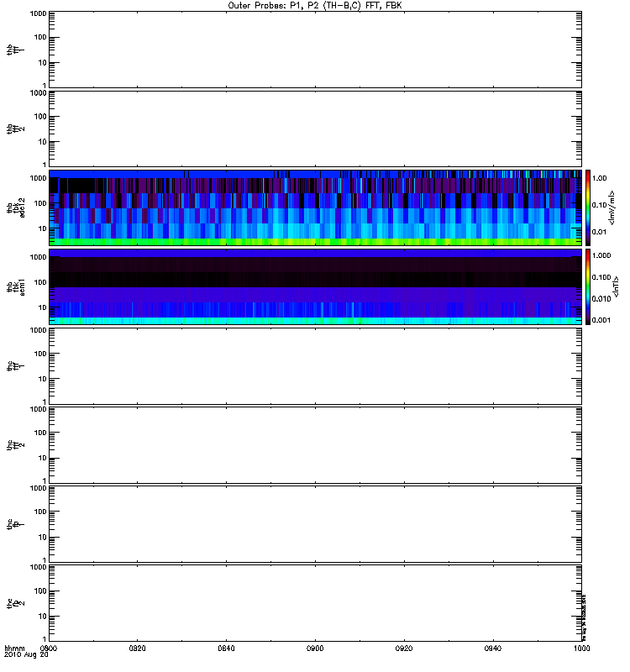The width and height of the screenshot is (630, 672).
Task: Click the 'thb fbk edc12' axis label
Action: tap(16, 207)
